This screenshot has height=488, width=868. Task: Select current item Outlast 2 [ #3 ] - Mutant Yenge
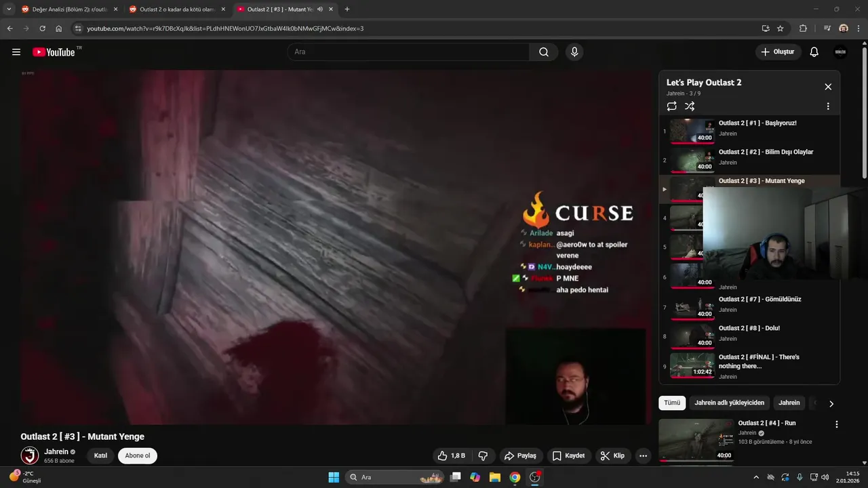pos(762,181)
